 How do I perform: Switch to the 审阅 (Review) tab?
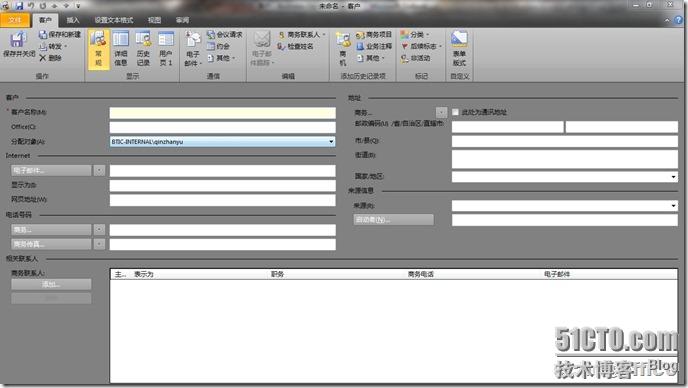coord(183,20)
